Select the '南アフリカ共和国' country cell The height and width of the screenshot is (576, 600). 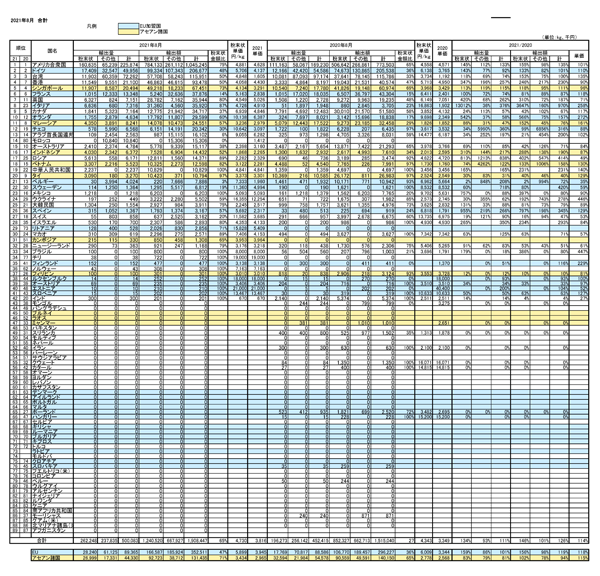(x=52, y=511)
